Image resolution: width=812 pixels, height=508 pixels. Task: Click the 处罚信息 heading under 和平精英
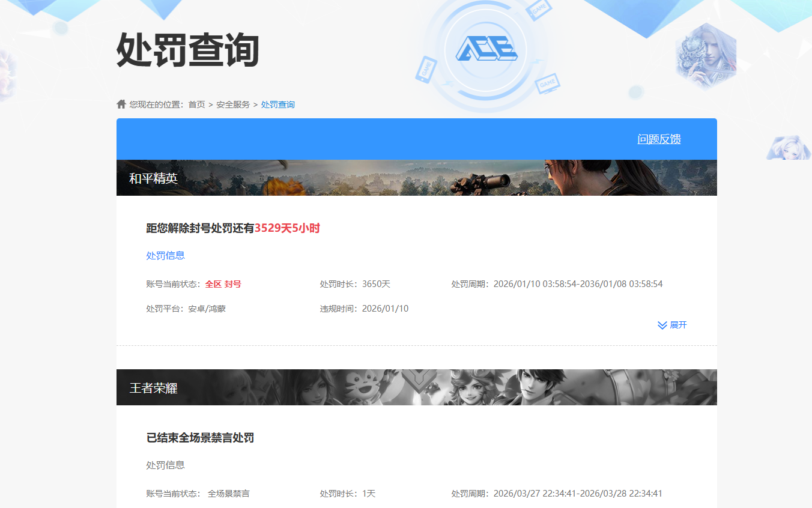(165, 255)
